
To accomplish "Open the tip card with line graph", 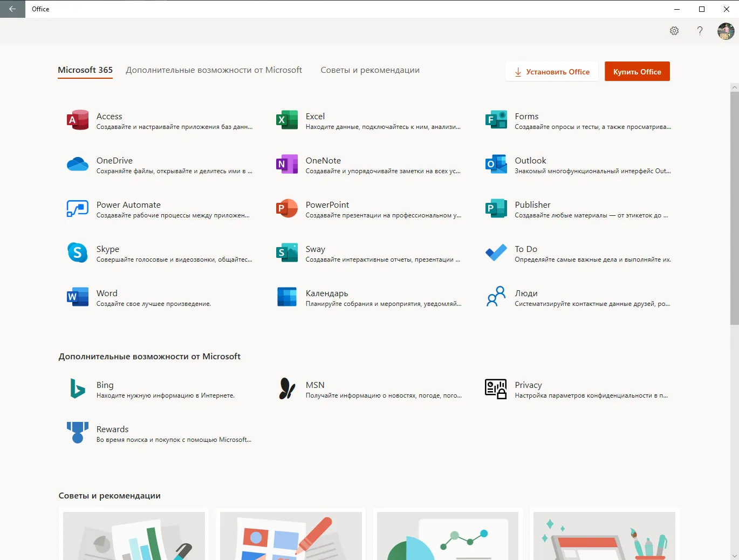I will click(x=448, y=534).
